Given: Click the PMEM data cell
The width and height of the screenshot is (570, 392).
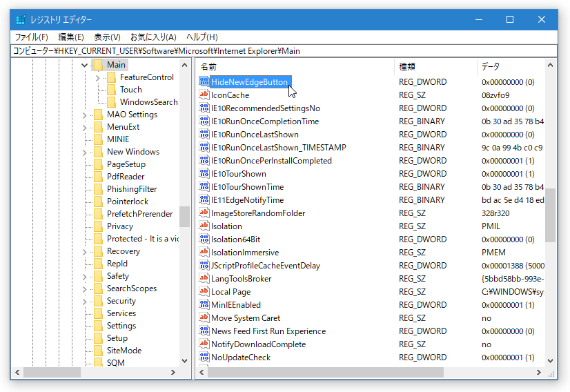Looking at the screenshot, I should click(x=493, y=252).
